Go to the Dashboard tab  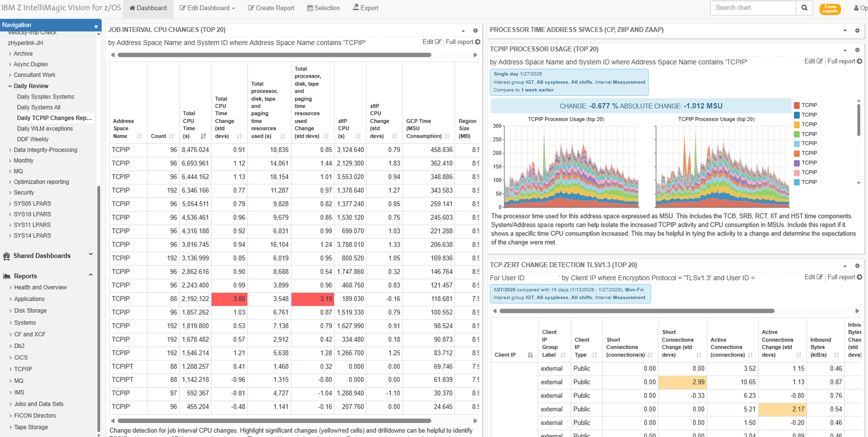pyautogui.click(x=148, y=8)
